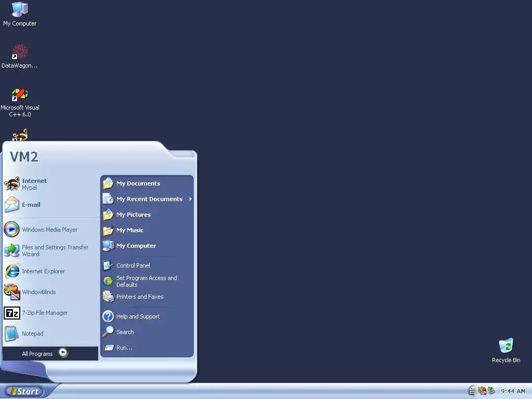Open Mypal Internet browser in Start menu
532x399 pixels.
50,184
